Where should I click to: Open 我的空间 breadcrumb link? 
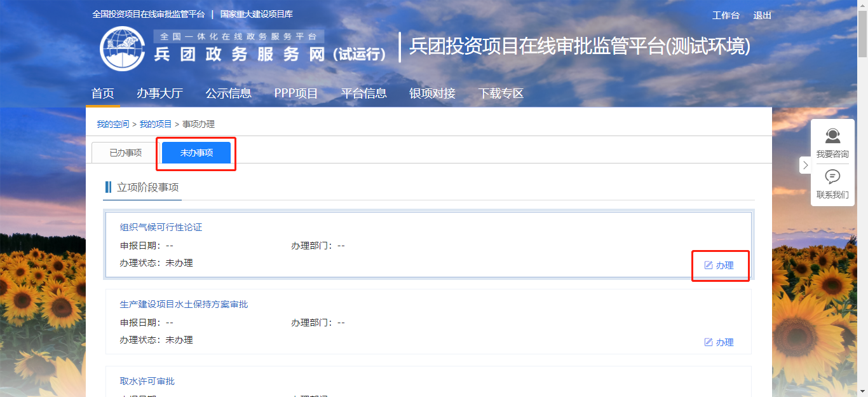pyautogui.click(x=112, y=124)
